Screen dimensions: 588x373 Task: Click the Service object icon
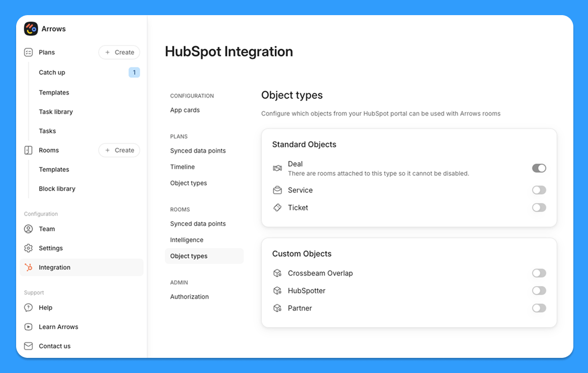tap(277, 190)
